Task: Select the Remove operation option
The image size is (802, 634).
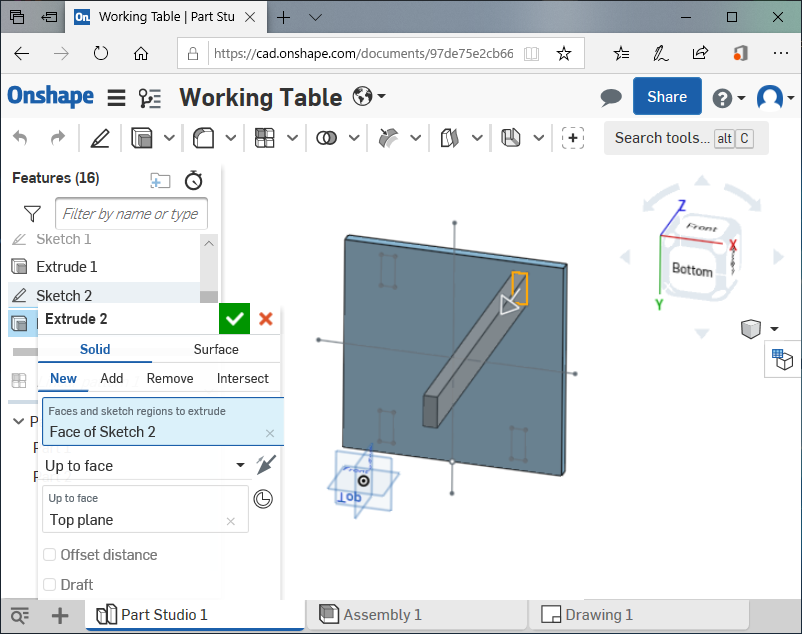Action: tap(170, 378)
